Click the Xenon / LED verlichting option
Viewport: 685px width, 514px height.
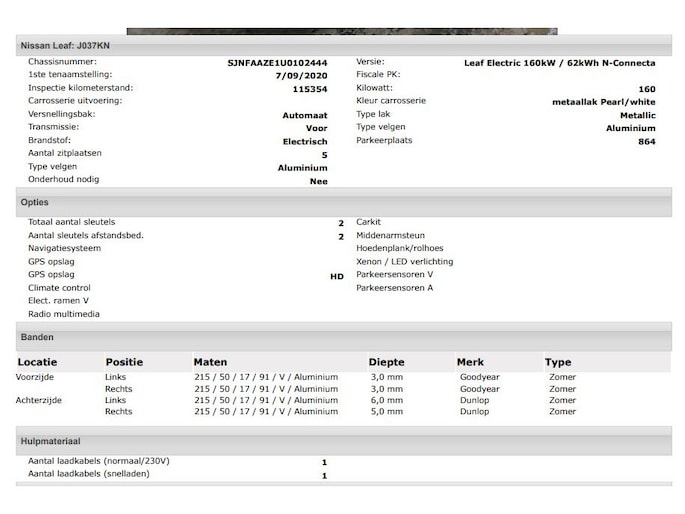click(404, 262)
